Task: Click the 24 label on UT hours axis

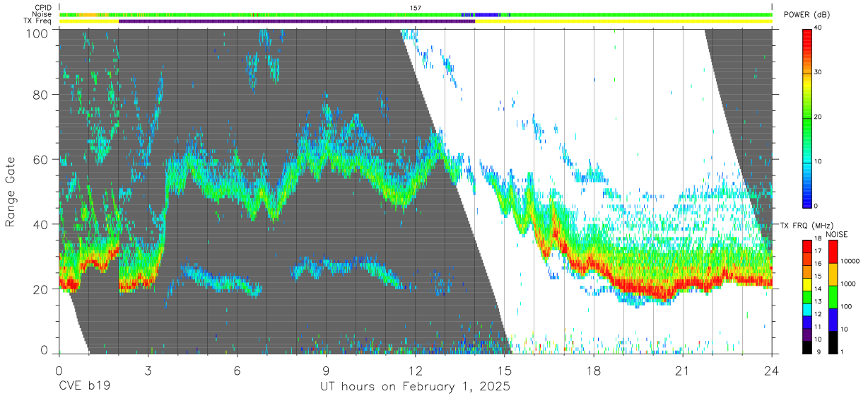Action: pos(772,370)
